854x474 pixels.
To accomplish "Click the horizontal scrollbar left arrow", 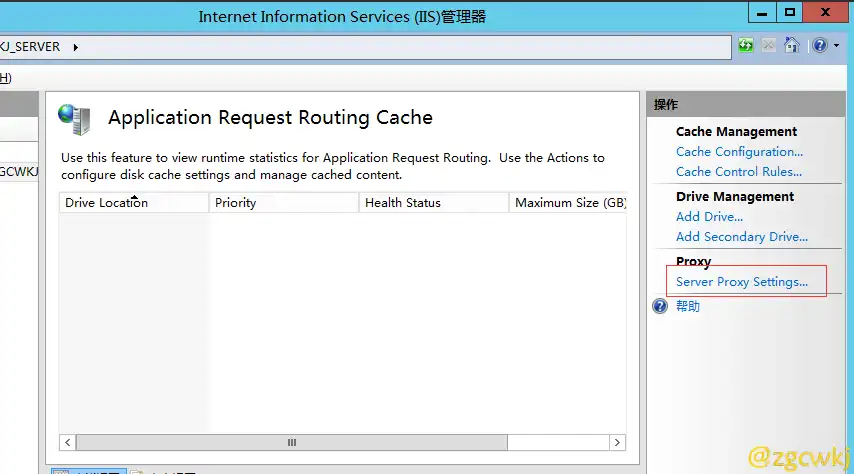I will [68, 442].
